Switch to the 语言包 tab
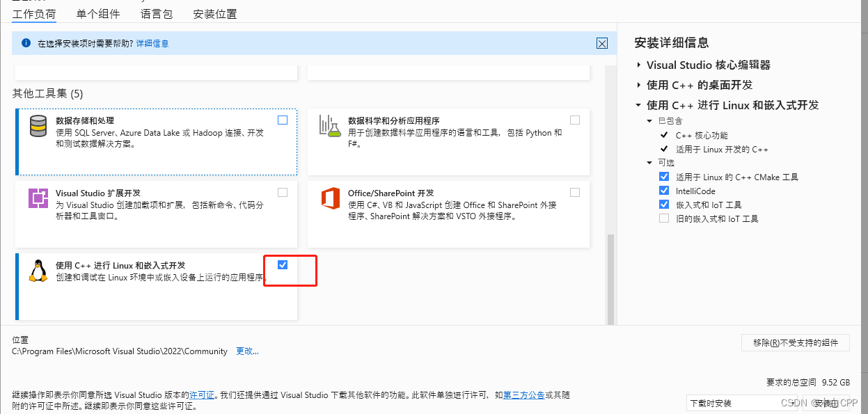 (x=157, y=14)
